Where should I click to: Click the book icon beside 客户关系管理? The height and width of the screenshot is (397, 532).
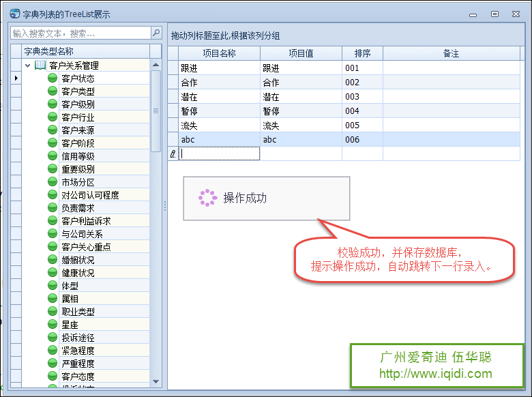coord(40,65)
